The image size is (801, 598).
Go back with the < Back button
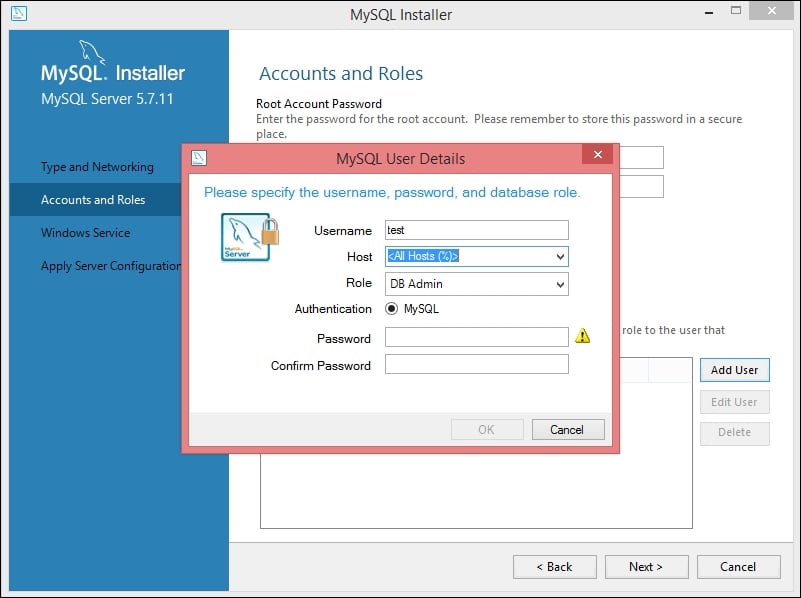click(554, 567)
